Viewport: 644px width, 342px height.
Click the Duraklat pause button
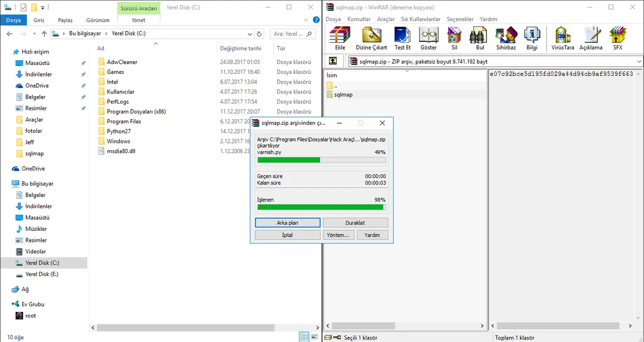pos(355,223)
